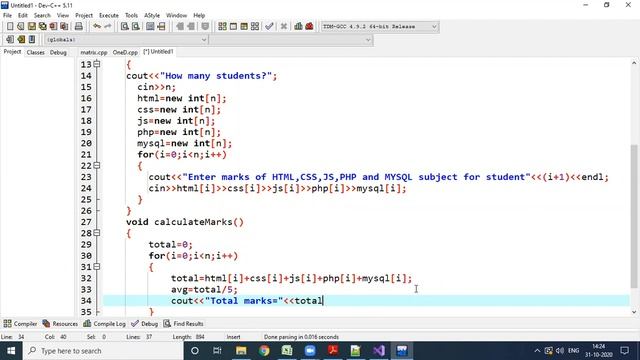
Task: Open Profile Analysis with the bar-chart icon
Action: 298,27
